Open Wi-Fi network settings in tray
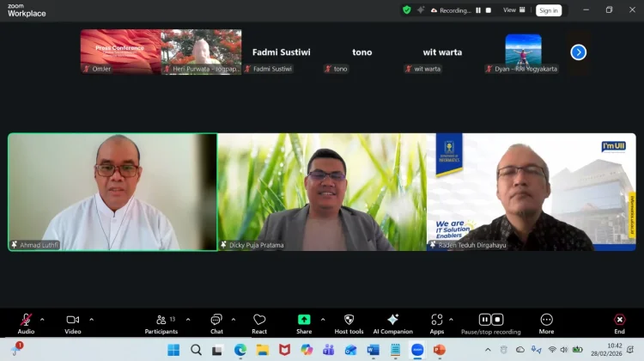 point(552,350)
